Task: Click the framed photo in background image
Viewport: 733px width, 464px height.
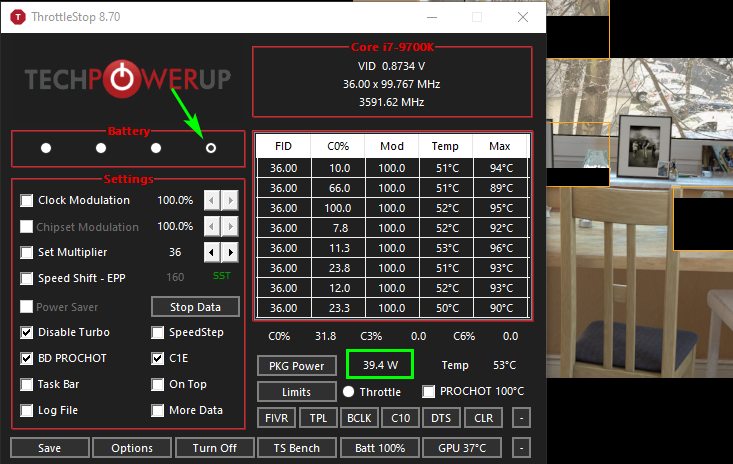Action: pos(645,146)
